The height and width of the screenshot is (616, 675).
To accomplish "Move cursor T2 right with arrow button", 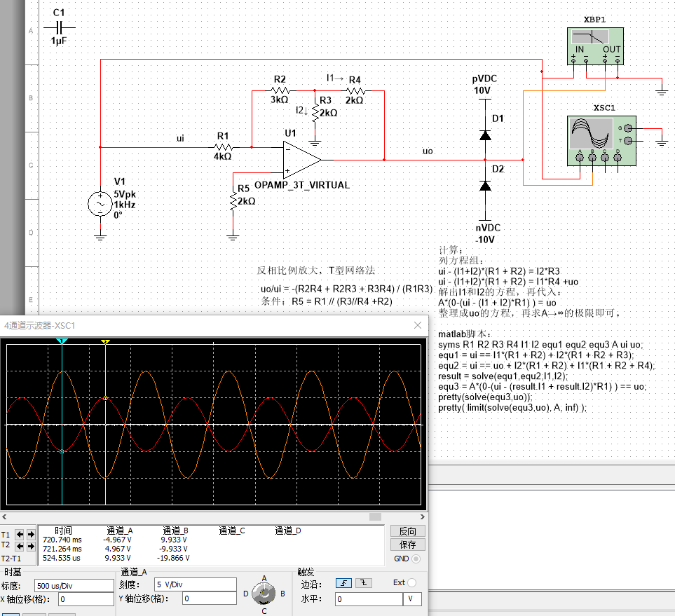I will click(x=30, y=546).
